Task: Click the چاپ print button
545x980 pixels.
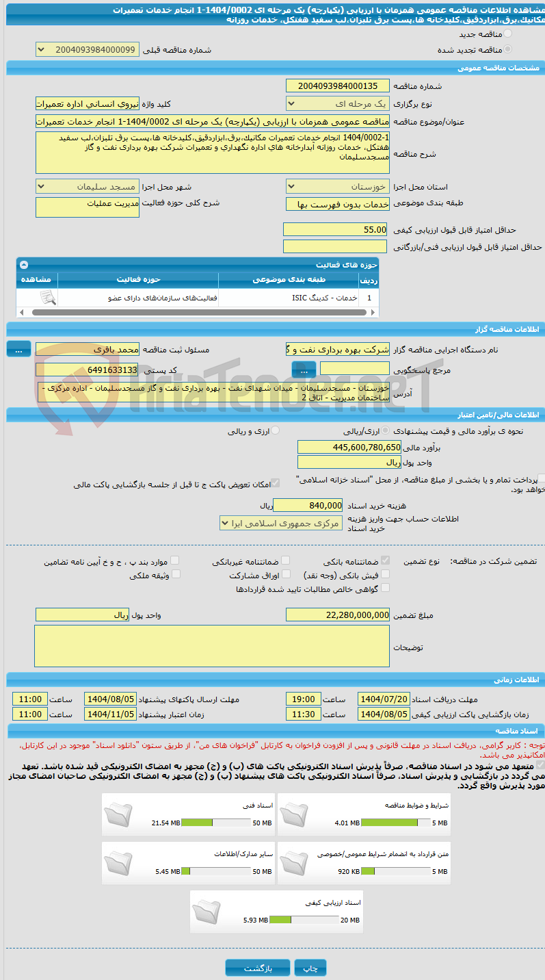Action: coord(310,968)
